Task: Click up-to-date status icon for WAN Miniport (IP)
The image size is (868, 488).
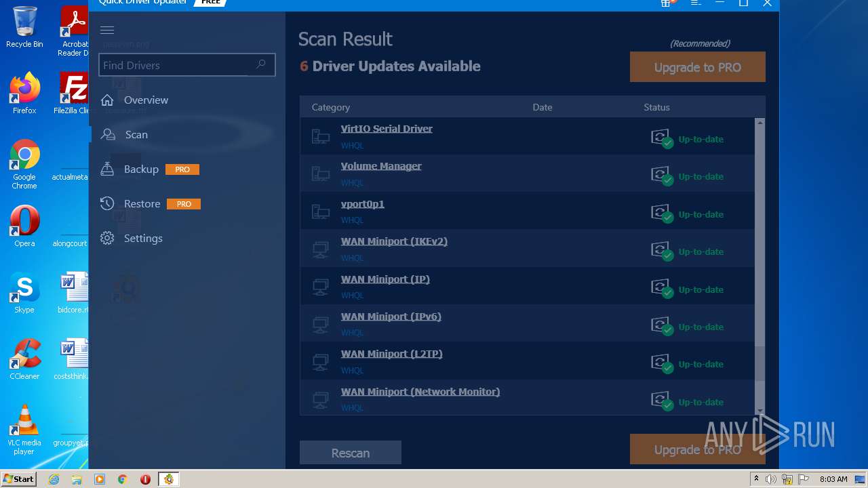Action: [x=662, y=289]
